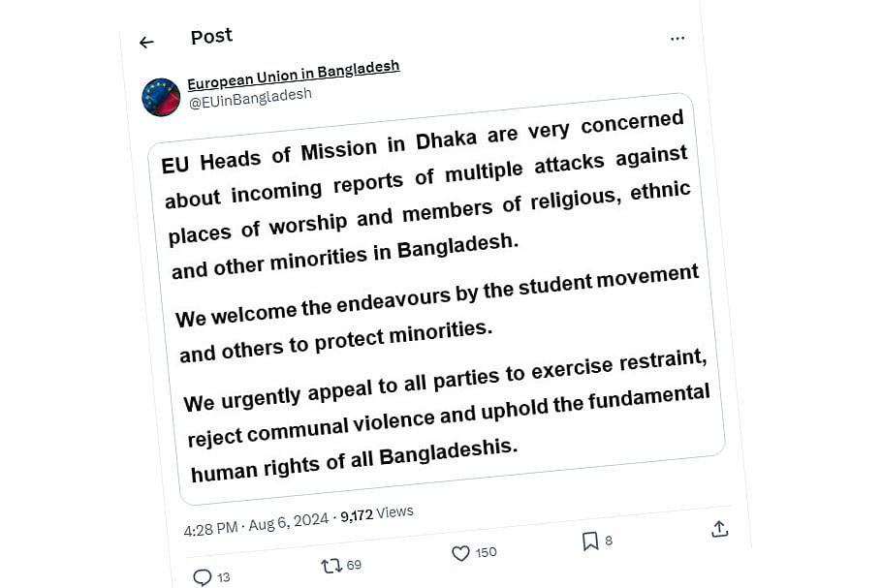Click the like count of 150
This screenshot has height=588, width=882.
[487, 552]
